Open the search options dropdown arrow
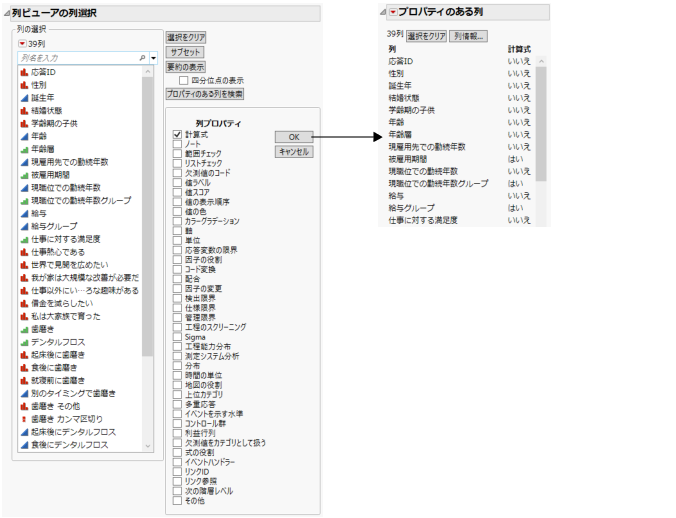Viewport: 676px width, 518px height. pos(153,58)
